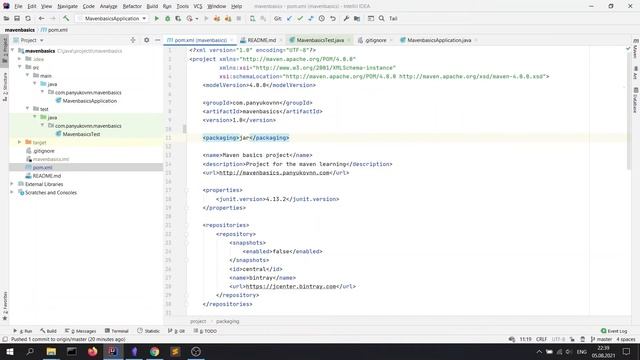Click the editor vertical scrollbar

click(x=628, y=110)
